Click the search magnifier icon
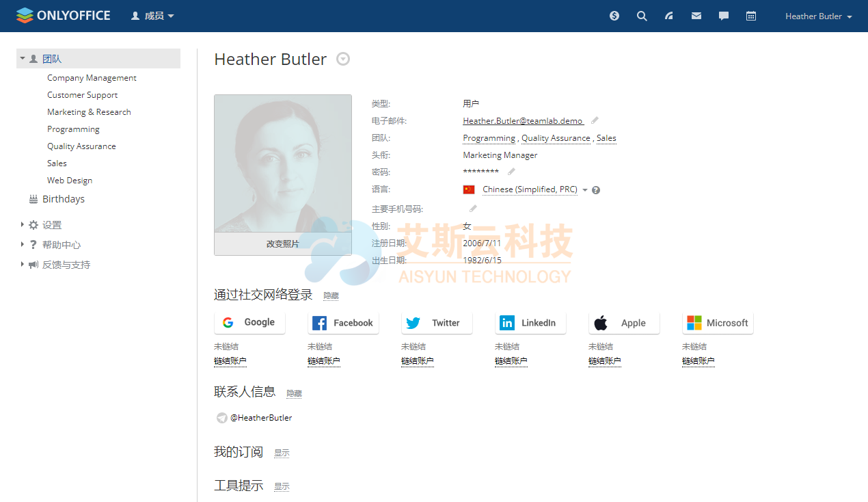 tap(642, 16)
